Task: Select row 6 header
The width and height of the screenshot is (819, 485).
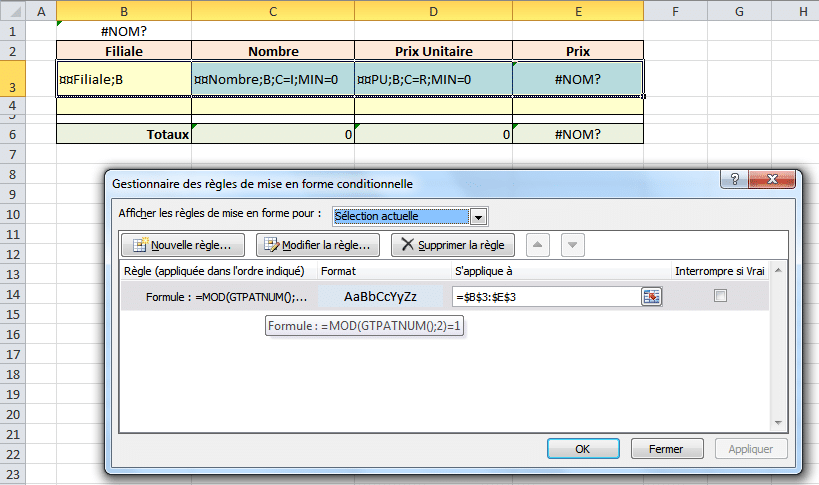Action: (x=13, y=134)
